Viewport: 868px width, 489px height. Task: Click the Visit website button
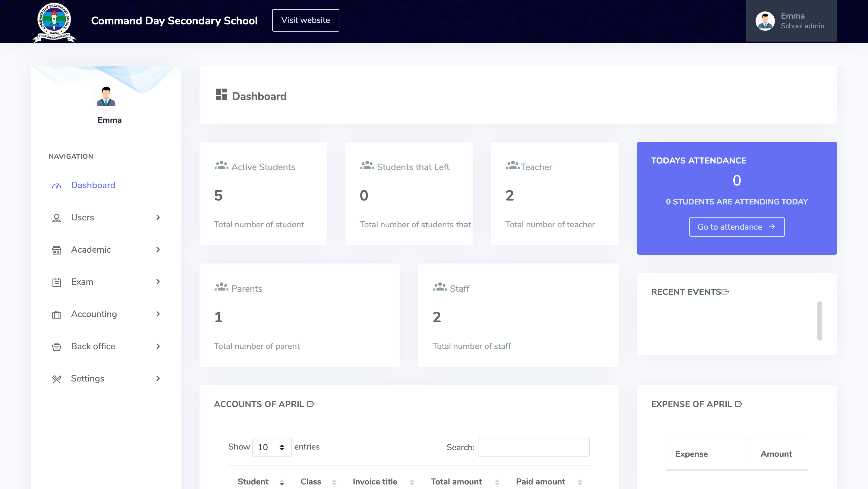pos(305,20)
